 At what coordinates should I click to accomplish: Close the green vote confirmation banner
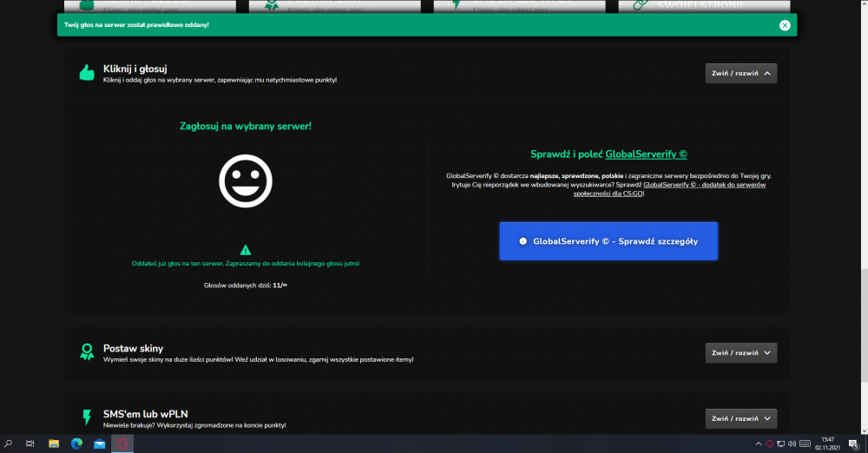785,25
